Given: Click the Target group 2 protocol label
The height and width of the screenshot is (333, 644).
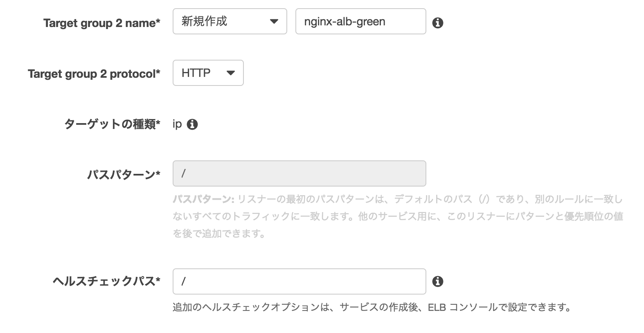Looking at the screenshot, I should [94, 74].
